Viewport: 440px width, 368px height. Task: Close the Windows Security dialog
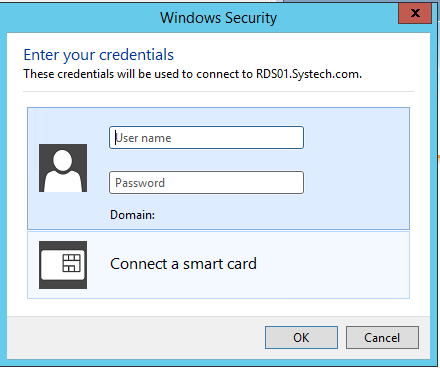(x=415, y=13)
